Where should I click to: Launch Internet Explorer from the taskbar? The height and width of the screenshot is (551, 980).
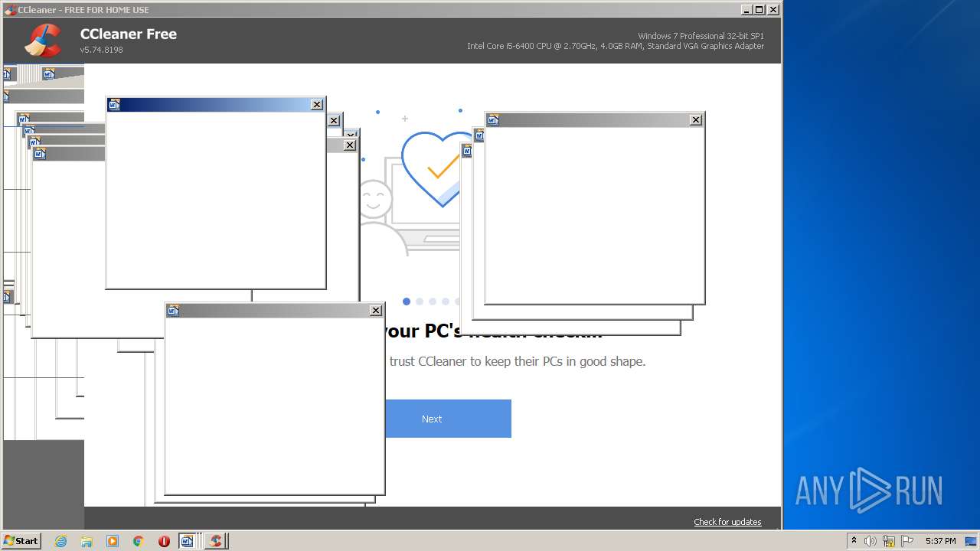click(x=61, y=541)
